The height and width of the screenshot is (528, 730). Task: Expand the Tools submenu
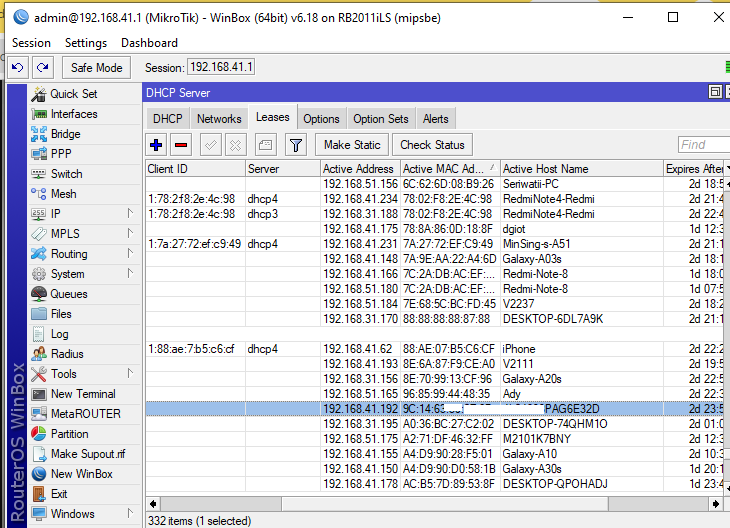tap(130, 373)
